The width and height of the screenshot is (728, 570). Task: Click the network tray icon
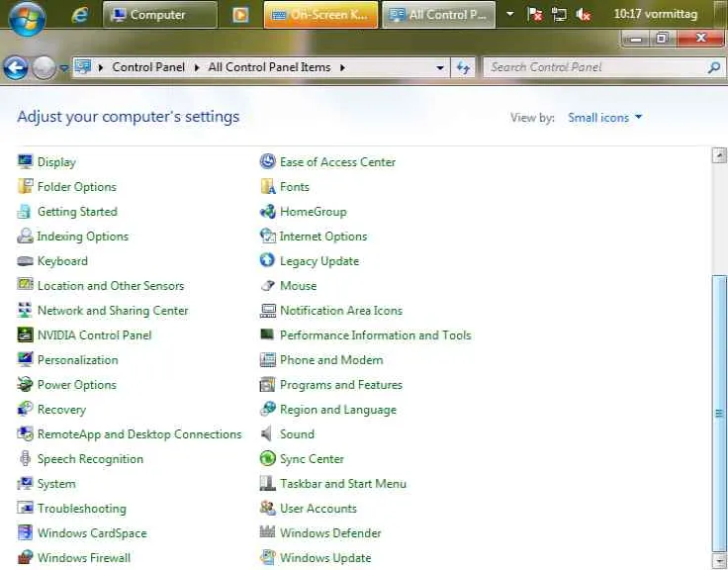click(559, 15)
